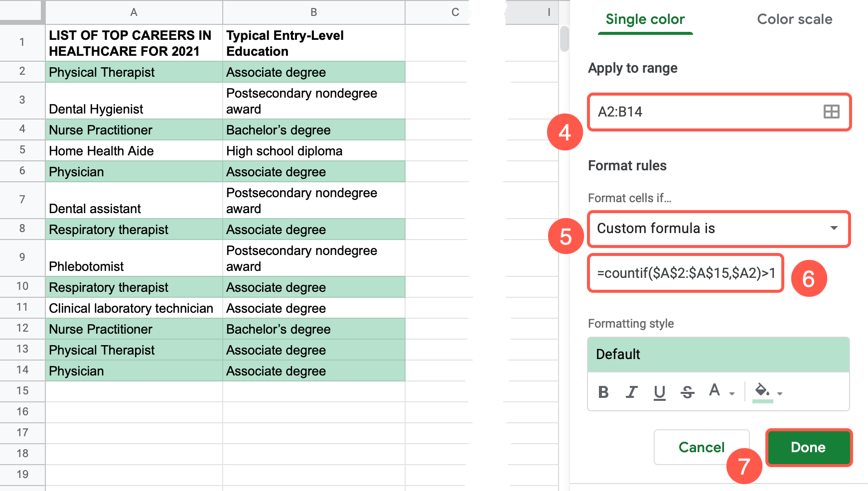Toggle italic in formatting style
868x491 pixels.
(631, 392)
